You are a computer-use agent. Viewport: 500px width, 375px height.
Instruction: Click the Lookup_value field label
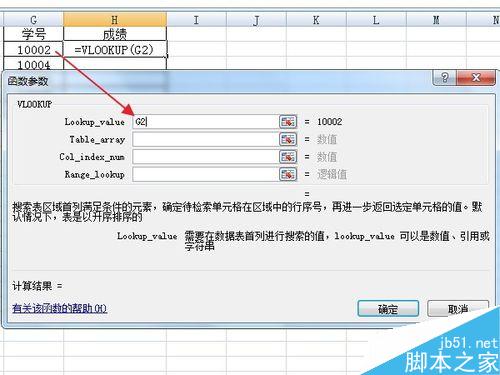(95, 122)
